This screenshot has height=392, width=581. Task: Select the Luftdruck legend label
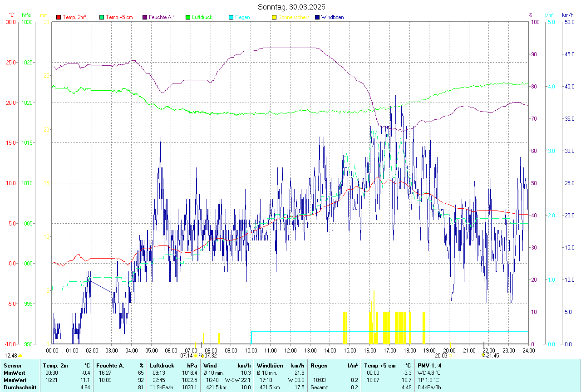202,17
